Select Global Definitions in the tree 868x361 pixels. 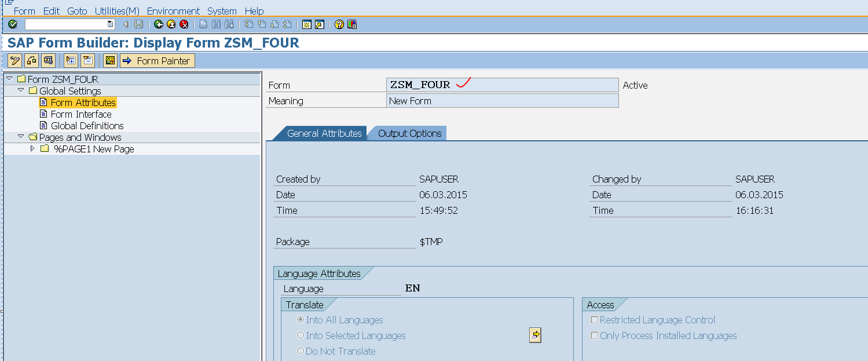(x=87, y=126)
